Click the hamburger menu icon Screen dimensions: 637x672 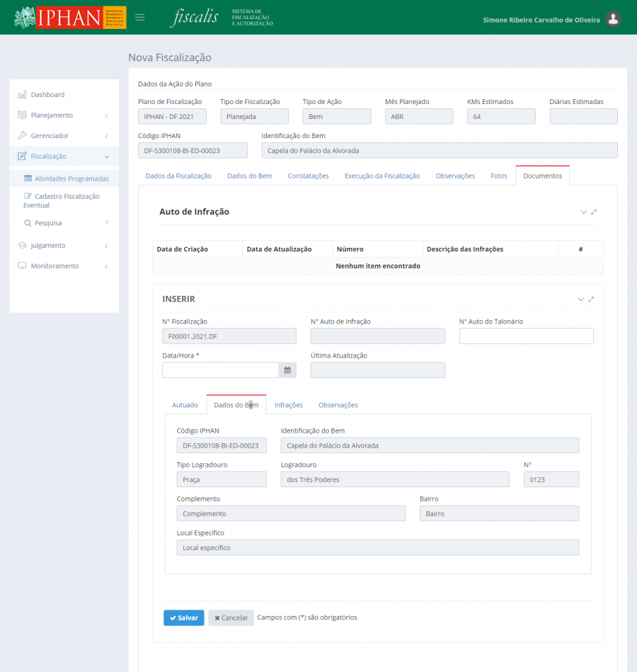(x=140, y=18)
